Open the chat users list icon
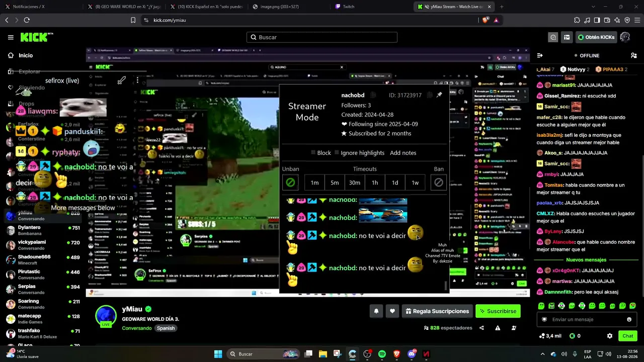This screenshot has height=362, width=644. [633, 55]
